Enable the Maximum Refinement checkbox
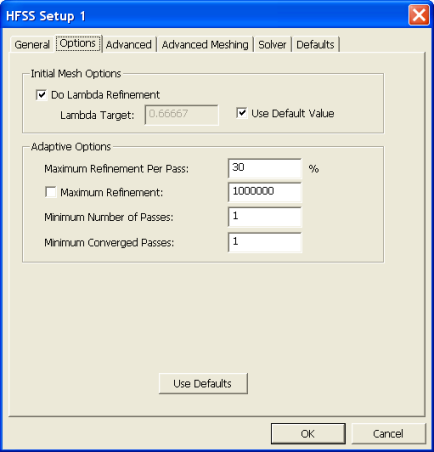 coord(51,192)
